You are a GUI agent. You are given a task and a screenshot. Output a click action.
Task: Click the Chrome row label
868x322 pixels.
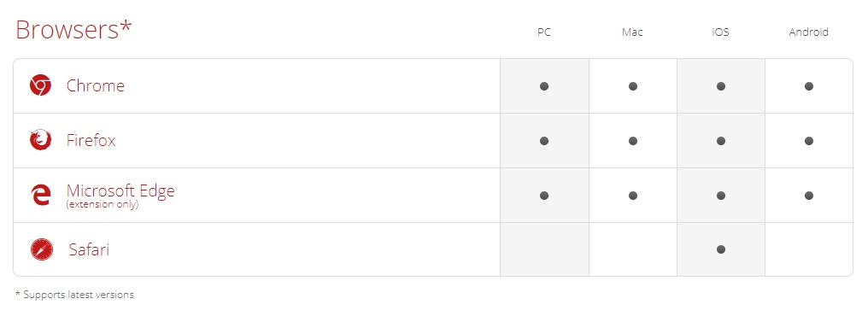[95, 85]
